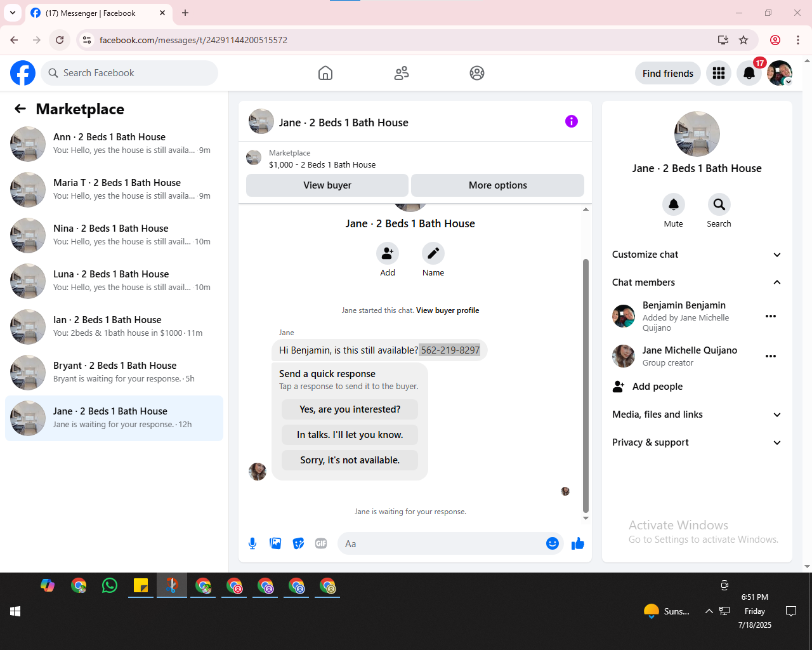
Task: Expand the Customize chat section
Action: tap(697, 255)
